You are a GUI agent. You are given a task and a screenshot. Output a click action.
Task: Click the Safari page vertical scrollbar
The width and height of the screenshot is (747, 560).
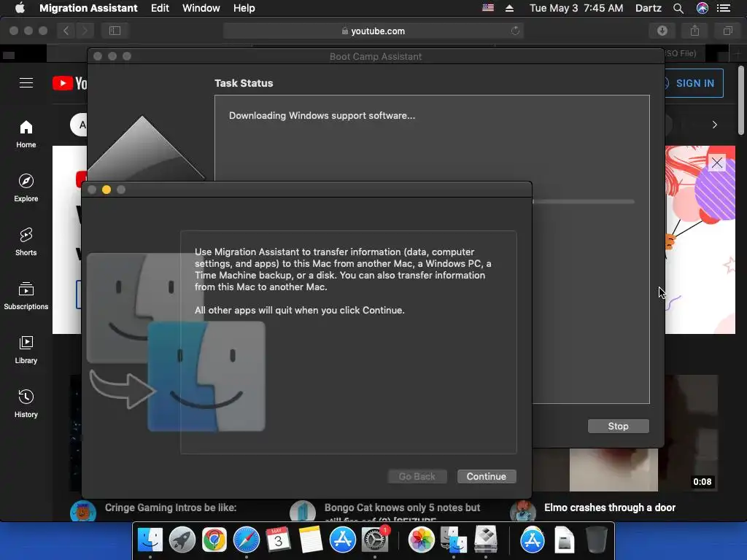click(x=741, y=101)
